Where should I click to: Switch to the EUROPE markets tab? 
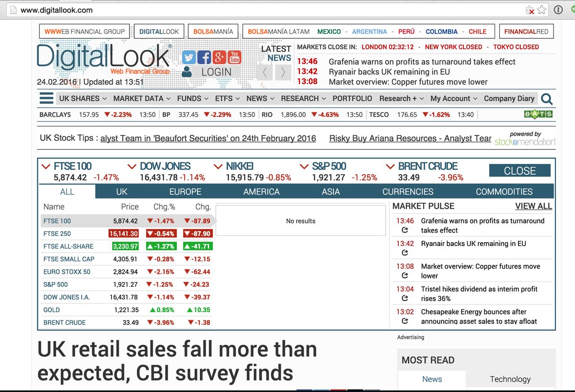185,191
